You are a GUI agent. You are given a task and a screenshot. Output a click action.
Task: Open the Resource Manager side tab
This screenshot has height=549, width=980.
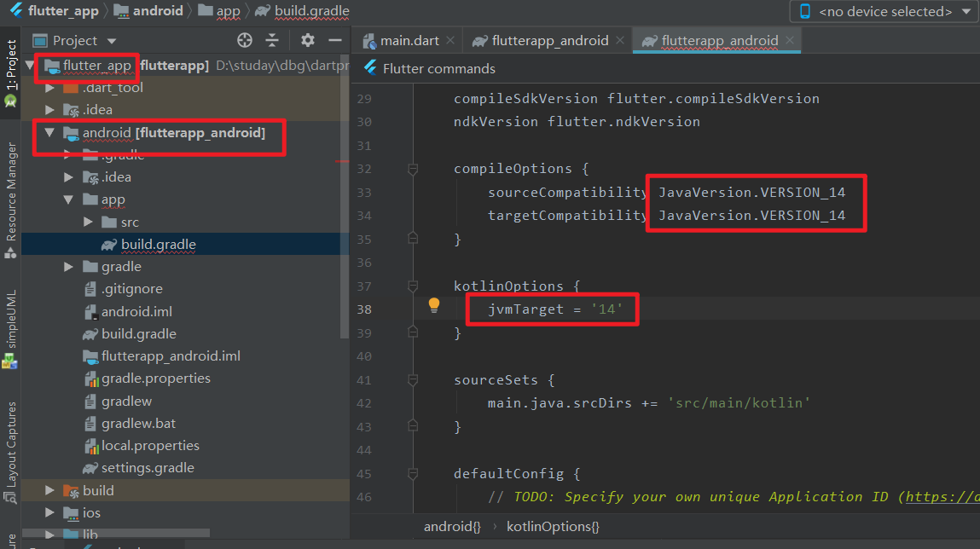click(10, 199)
